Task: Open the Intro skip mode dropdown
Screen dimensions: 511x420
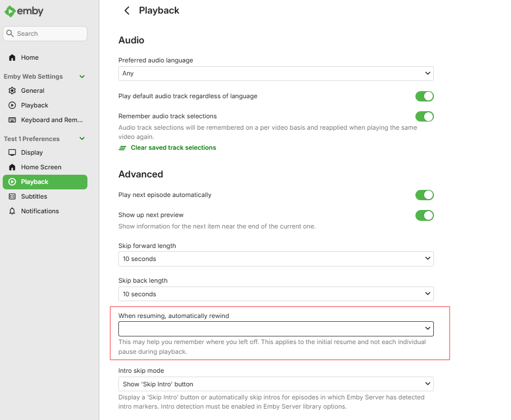Action: point(276,384)
